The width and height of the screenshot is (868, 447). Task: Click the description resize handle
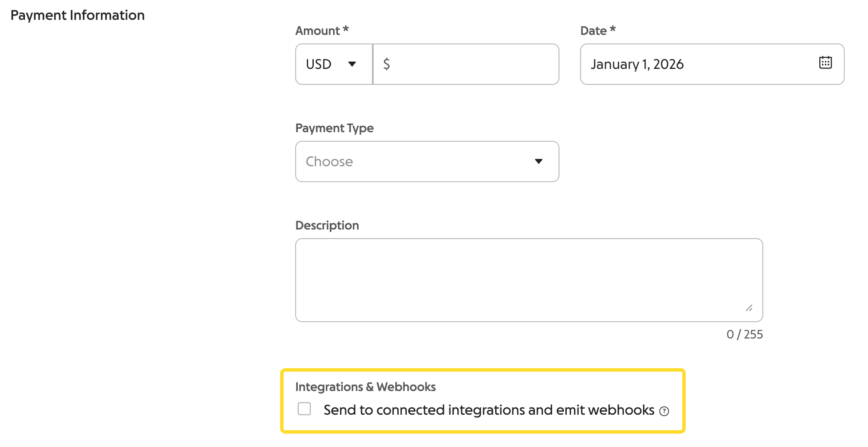coord(749,308)
